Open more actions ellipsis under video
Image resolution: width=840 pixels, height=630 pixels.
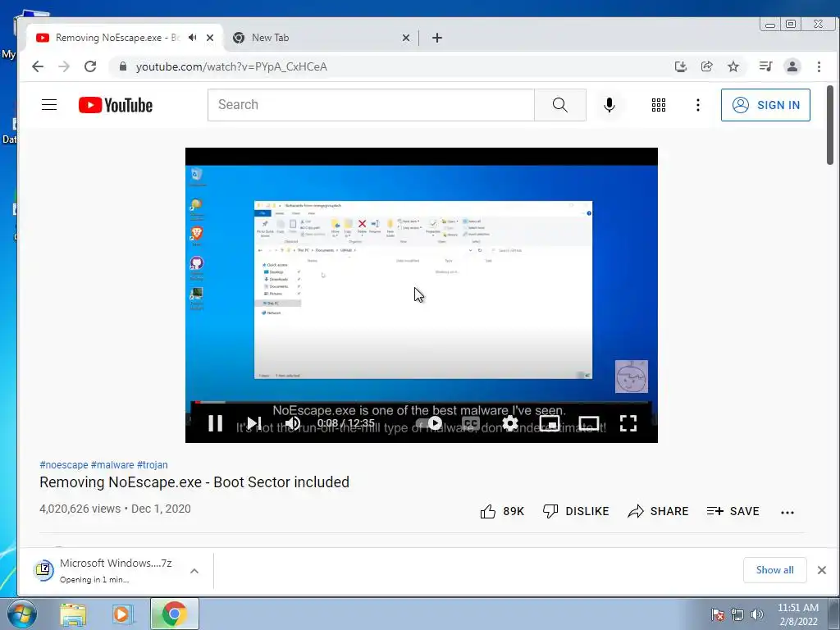click(787, 512)
